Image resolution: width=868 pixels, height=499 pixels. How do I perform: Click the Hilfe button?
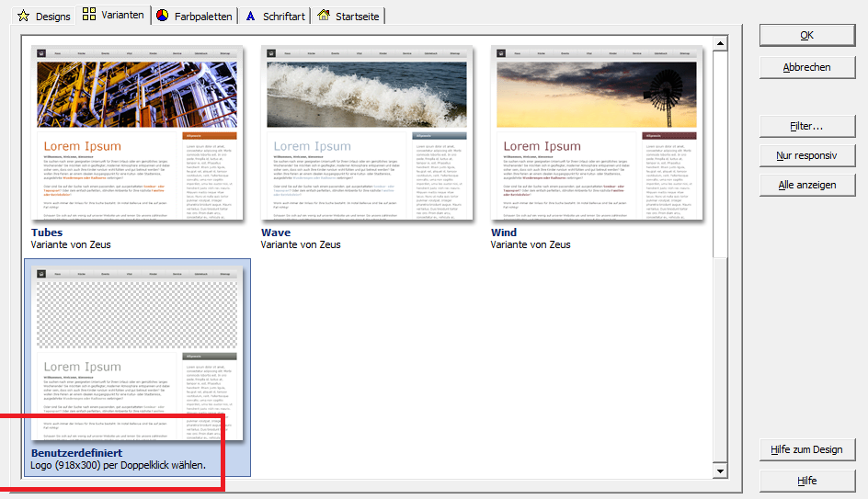(807, 481)
